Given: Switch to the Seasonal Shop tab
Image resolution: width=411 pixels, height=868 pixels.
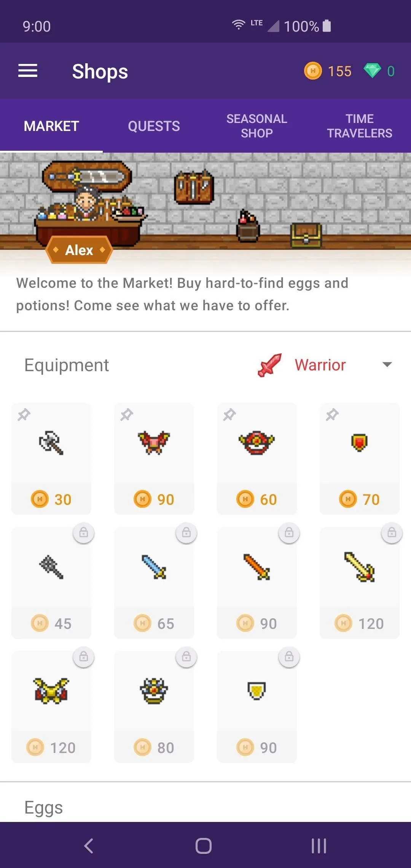Looking at the screenshot, I should coord(257,126).
